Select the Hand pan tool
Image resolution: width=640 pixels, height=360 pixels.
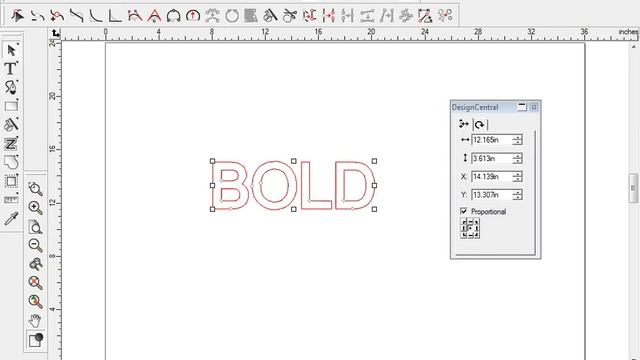(x=36, y=320)
